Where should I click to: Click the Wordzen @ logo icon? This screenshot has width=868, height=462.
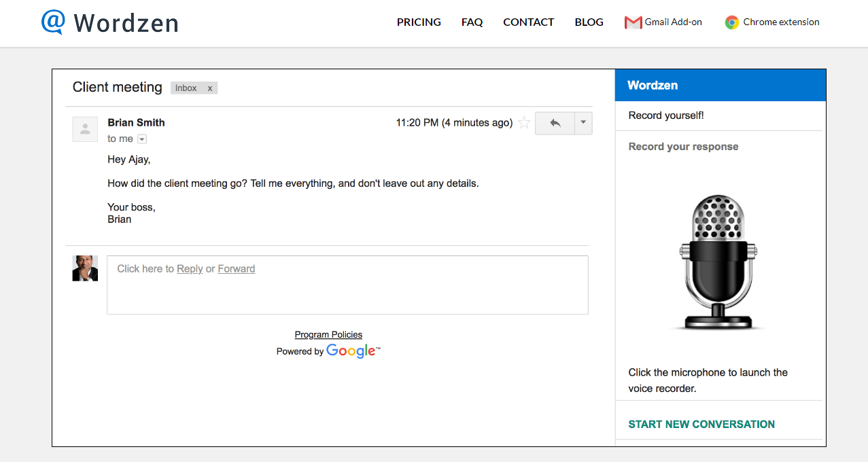53,22
